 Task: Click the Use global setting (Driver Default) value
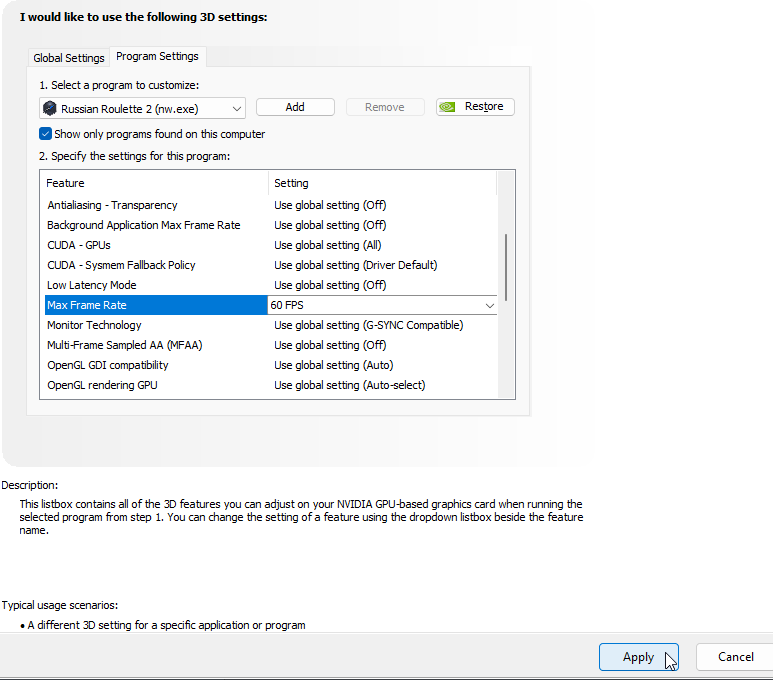[x=355, y=265]
